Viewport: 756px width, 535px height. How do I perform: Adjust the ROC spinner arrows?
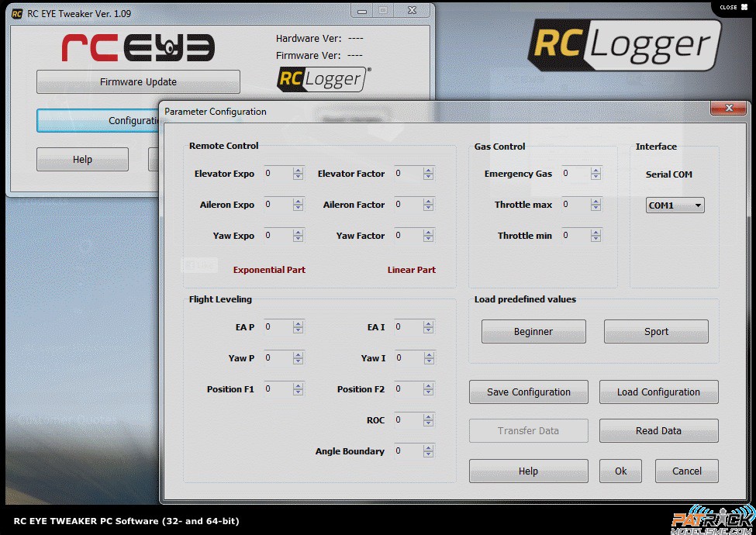pyautogui.click(x=428, y=419)
